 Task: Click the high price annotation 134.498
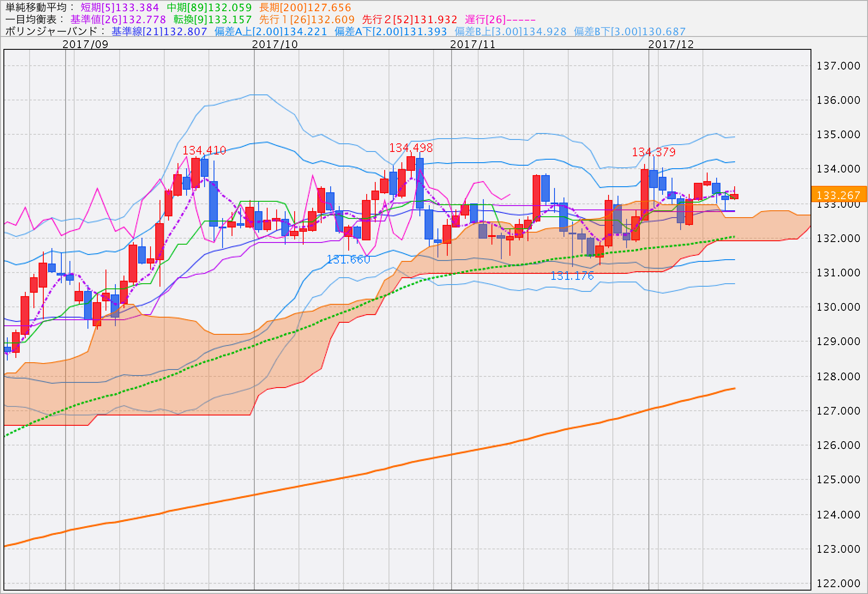point(411,148)
